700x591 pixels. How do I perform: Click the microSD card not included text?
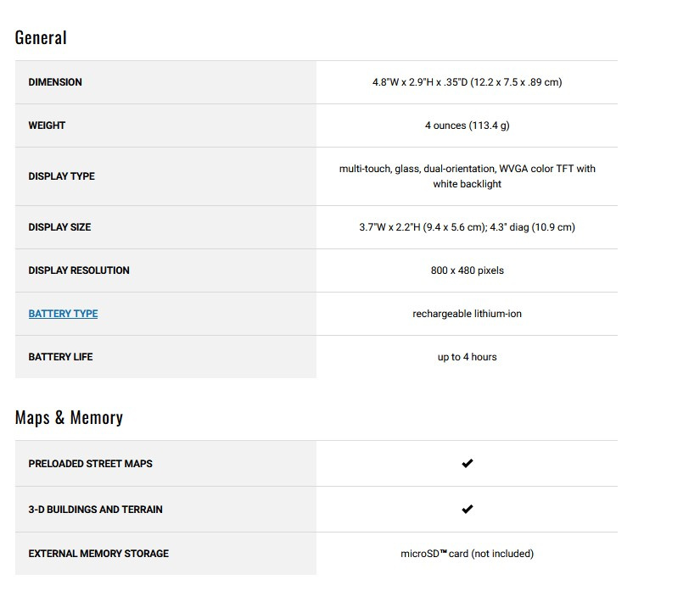pos(467,554)
